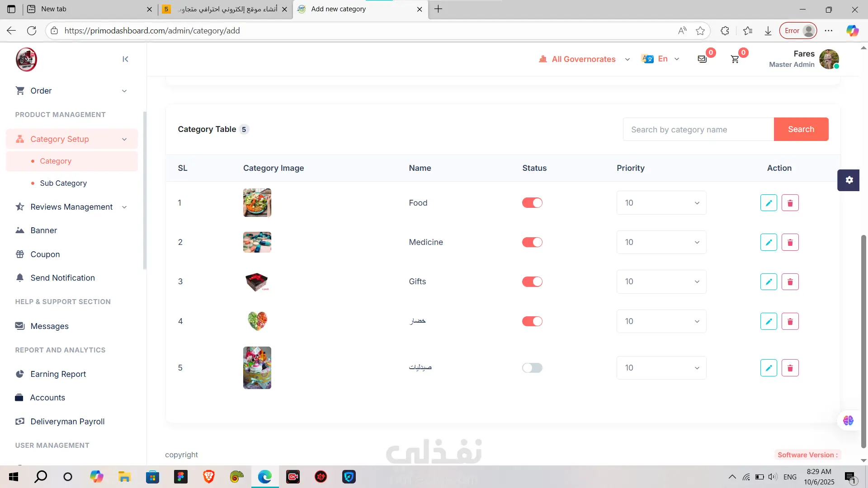Expand the All Governorates dropdown

pyautogui.click(x=584, y=59)
